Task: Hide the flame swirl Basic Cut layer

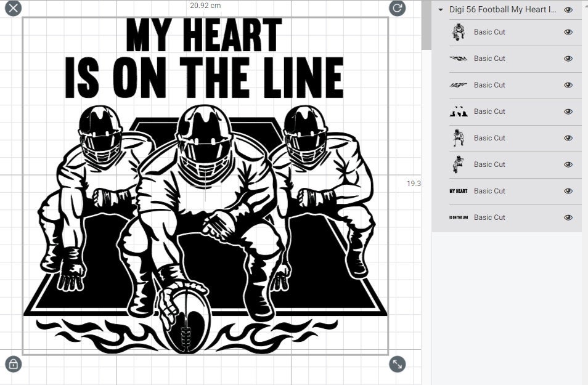Action: click(568, 59)
